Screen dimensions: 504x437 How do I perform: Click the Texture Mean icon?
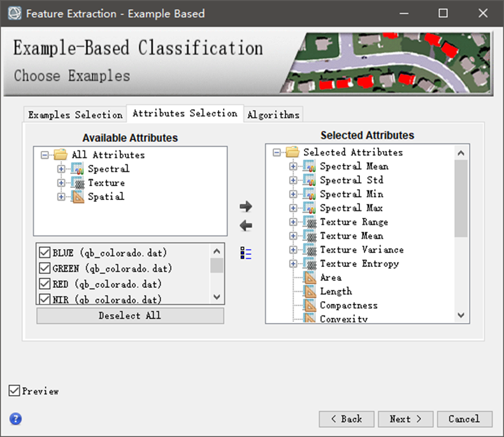click(309, 236)
